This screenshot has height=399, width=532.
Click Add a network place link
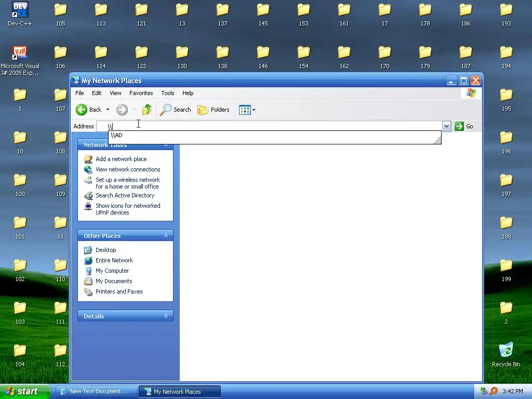coord(121,159)
